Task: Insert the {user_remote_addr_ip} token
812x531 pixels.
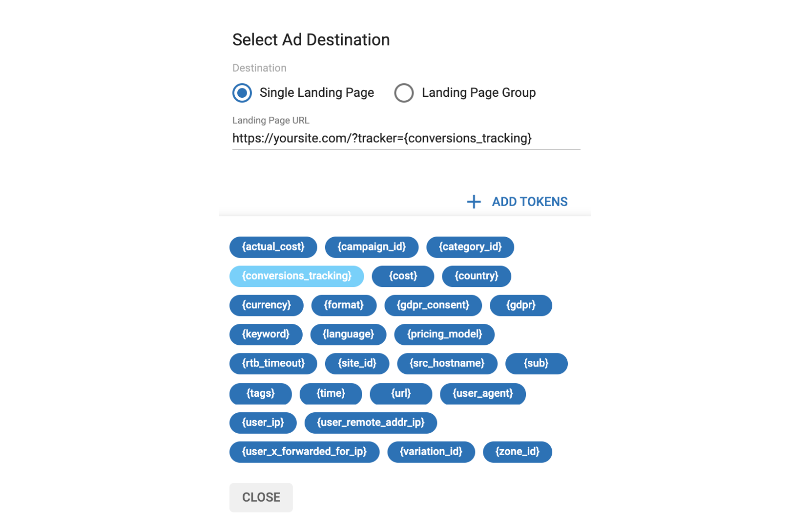Action: point(371,423)
